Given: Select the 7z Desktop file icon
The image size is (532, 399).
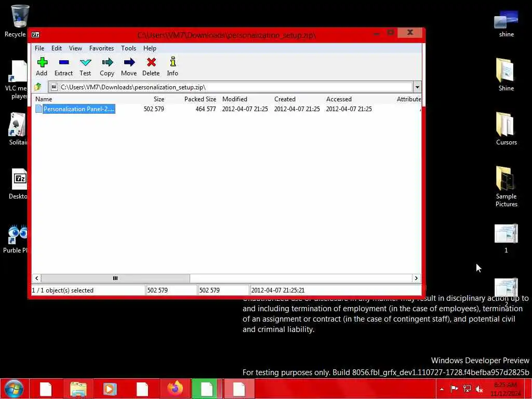Looking at the screenshot, I should point(19,183).
